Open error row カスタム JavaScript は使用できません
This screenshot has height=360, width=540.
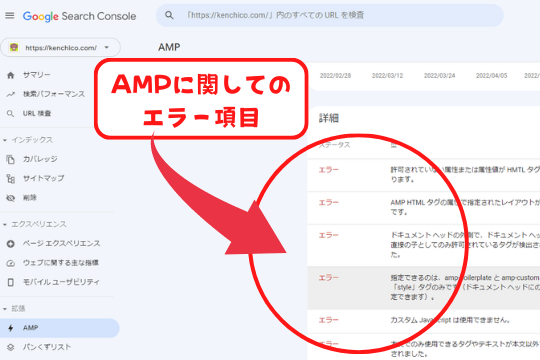click(424, 321)
